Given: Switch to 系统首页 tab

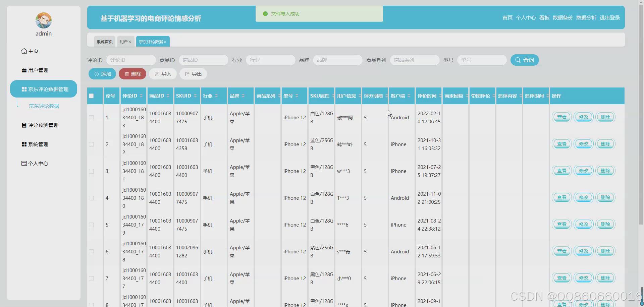Looking at the screenshot, I should [x=105, y=42].
